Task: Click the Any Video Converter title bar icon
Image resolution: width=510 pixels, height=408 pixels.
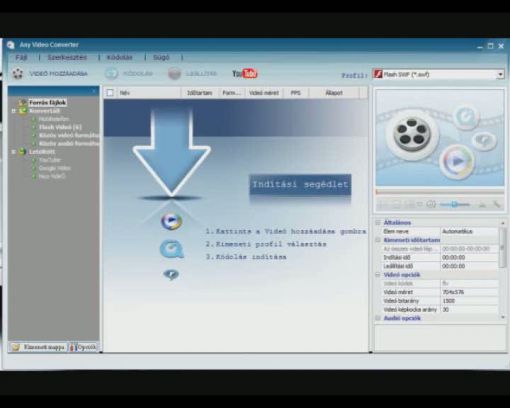Action: point(11,45)
